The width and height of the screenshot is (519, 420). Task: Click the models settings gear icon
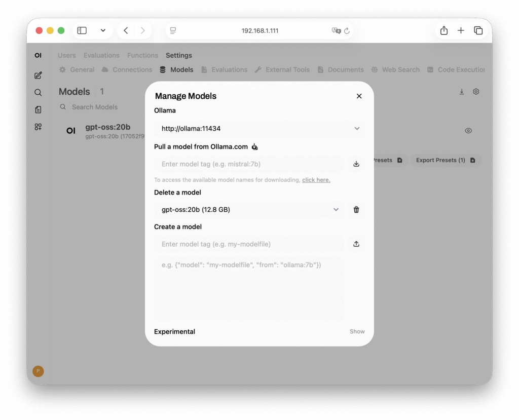(x=476, y=92)
